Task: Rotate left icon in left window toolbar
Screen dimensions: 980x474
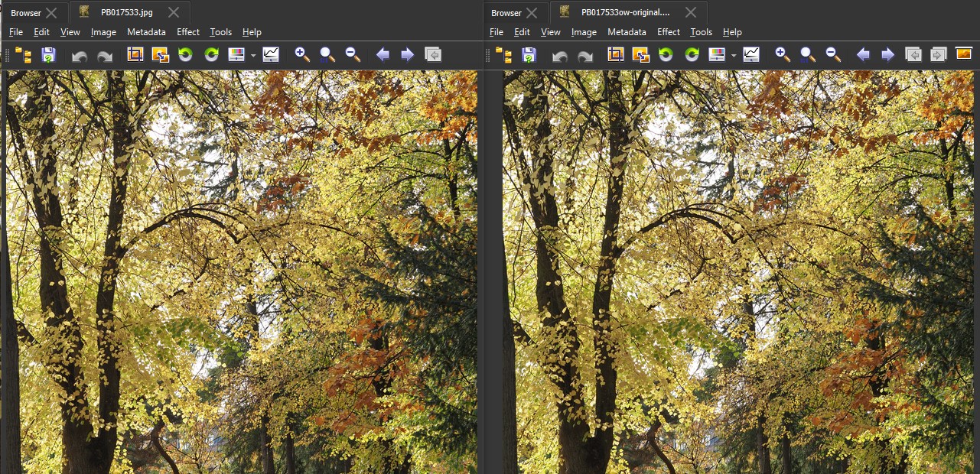Action: (185, 54)
